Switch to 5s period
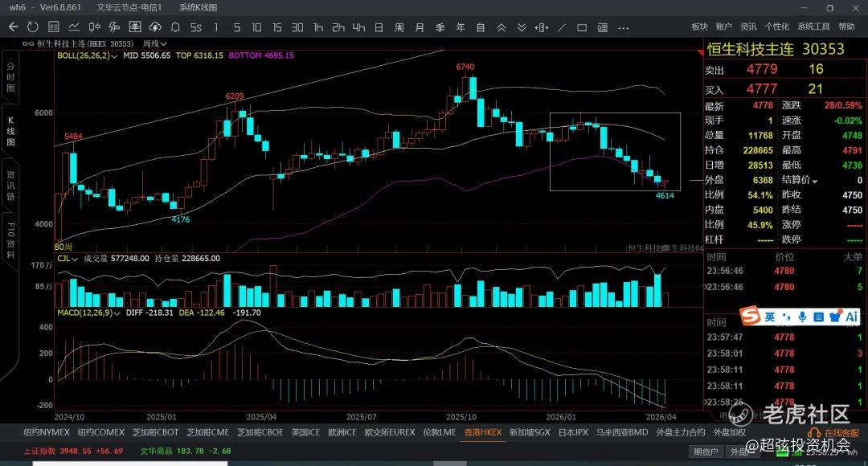 (196, 27)
